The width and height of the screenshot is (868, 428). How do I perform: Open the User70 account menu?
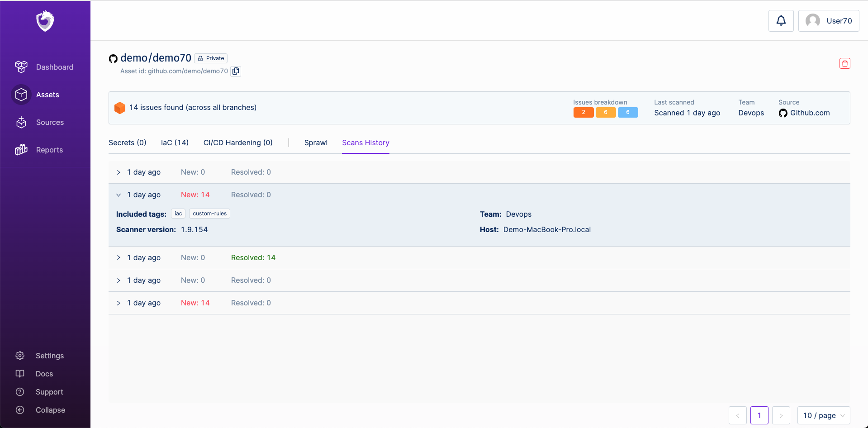pos(829,21)
